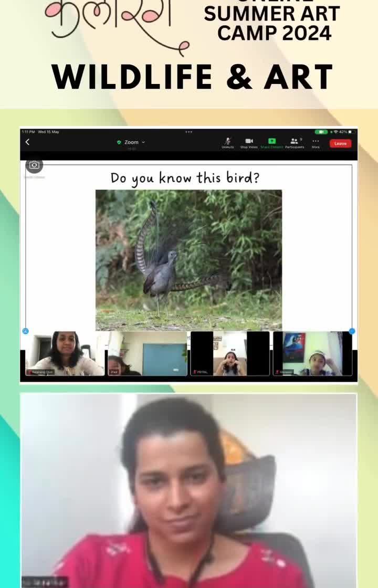The height and width of the screenshot is (588, 378).
Task: Go back using the left arrow
Action: click(x=27, y=142)
